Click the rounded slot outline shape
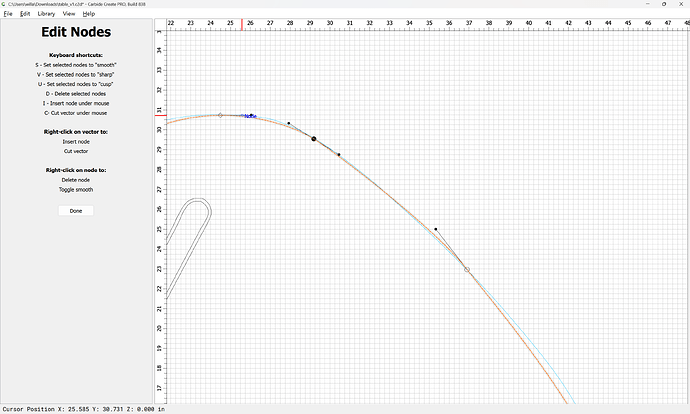 coord(201,207)
